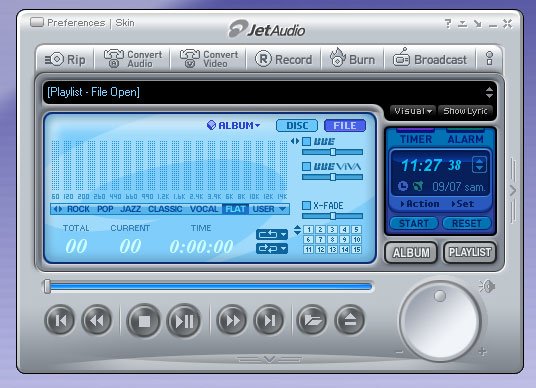Click the Show Lyric button

point(465,111)
